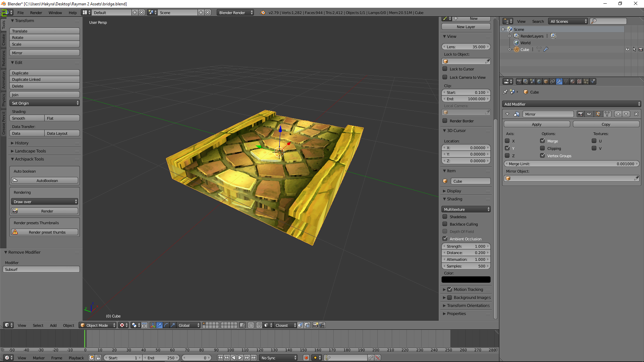Screen dimensions: 644x362
Task: Open the File menu
Action: (x=20, y=12)
